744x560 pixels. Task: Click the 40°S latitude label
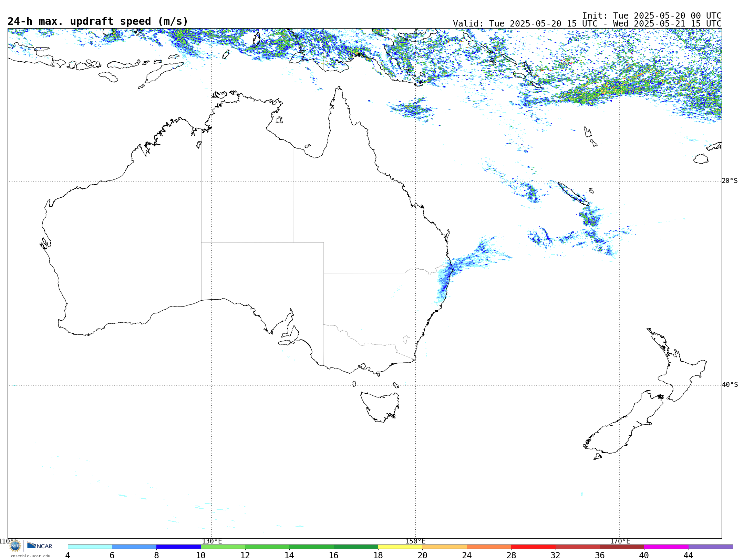click(x=730, y=385)
